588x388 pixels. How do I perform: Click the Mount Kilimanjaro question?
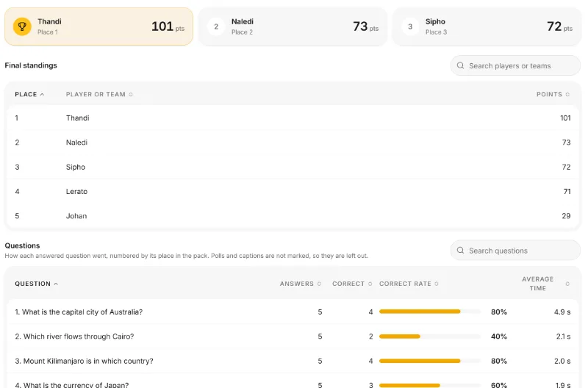[x=84, y=361]
